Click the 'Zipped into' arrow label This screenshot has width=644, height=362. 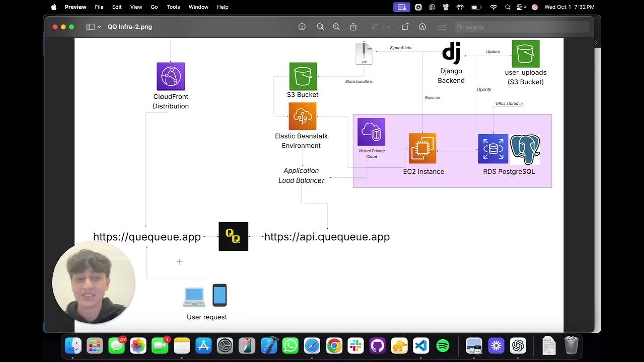pos(400,48)
